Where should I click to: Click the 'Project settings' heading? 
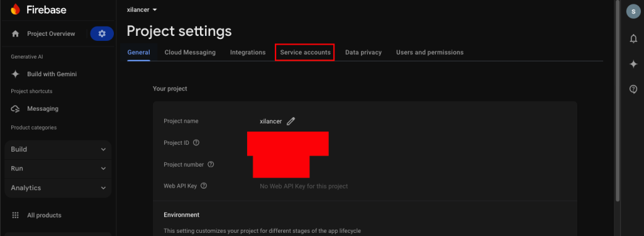point(179,31)
